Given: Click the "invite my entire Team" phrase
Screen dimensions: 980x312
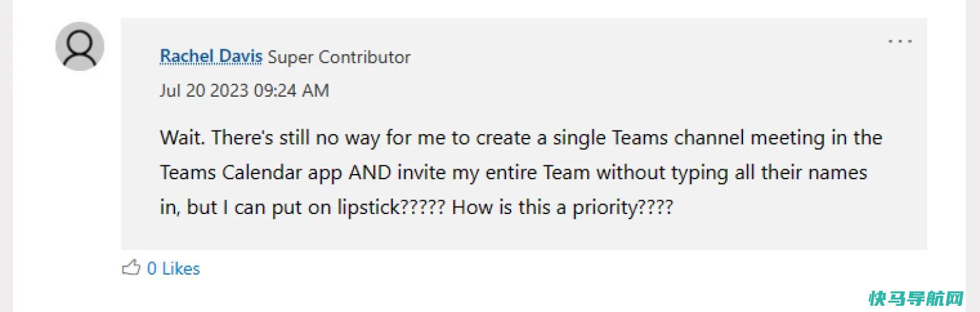Looking at the screenshot, I should (x=494, y=172).
